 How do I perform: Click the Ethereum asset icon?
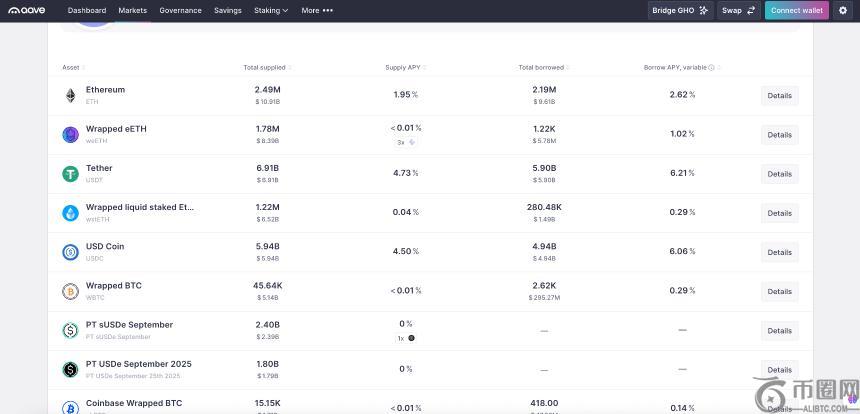pyautogui.click(x=70, y=95)
